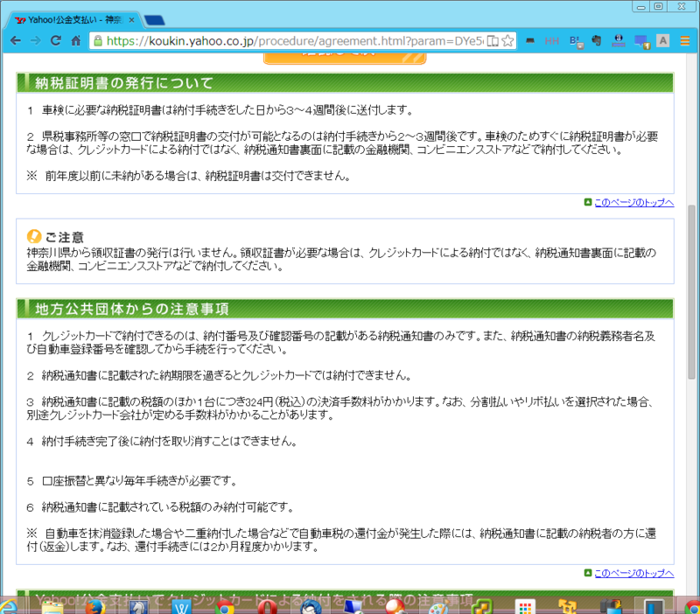Click the vertical scrollbar thumb
Image resolution: width=700 pixels, height=614 pixels.
[692, 292]
